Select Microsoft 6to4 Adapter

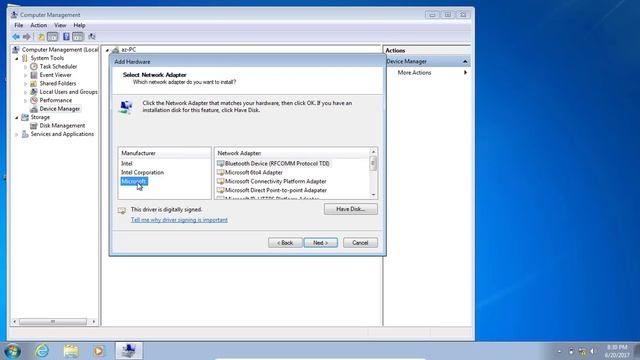click(254, 172)
